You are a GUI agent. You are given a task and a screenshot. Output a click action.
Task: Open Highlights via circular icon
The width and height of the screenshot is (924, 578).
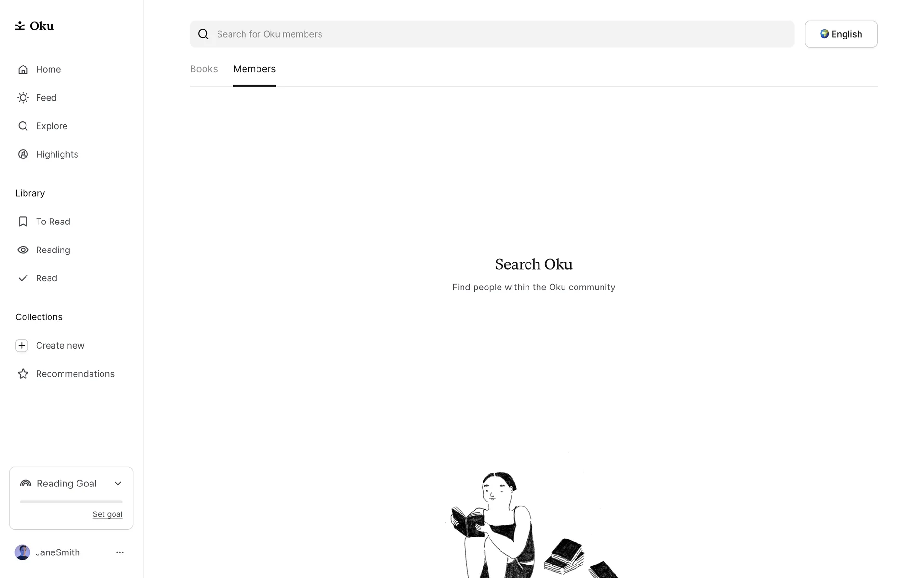pos(23,154)
